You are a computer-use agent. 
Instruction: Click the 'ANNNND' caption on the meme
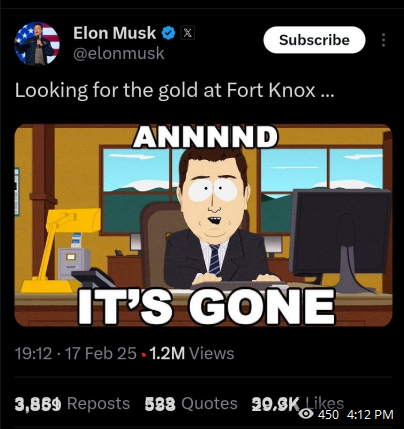[x=205, y=137]
